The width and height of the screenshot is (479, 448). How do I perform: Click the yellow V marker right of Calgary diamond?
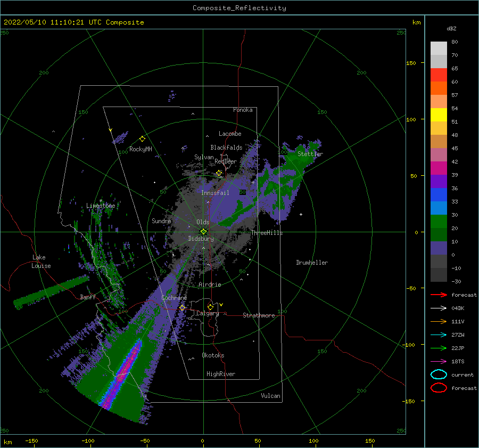[221, 305]
